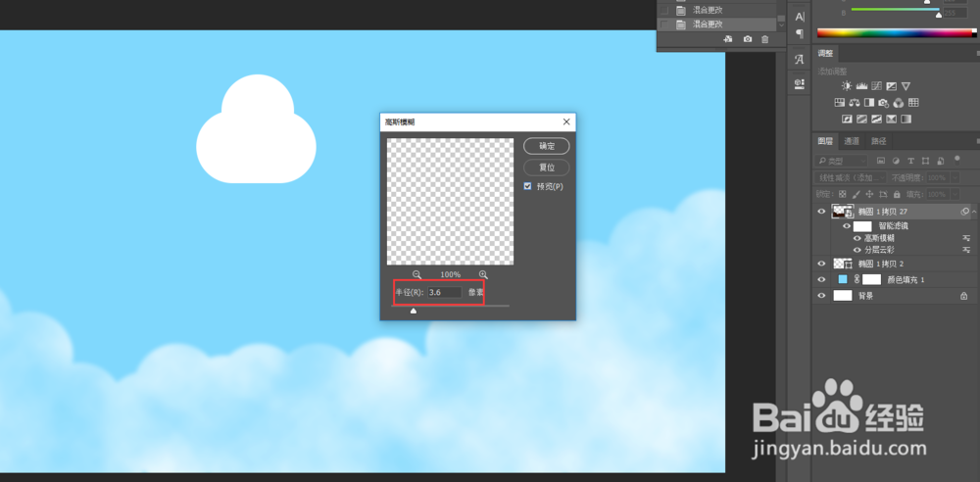Select the 调整 panel tab
Viewport: 980px width, 482px height.
[825, 53]
